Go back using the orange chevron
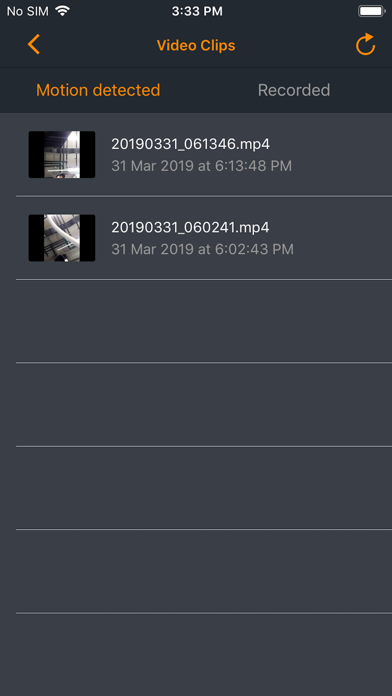This screenshot has height=696, width=392. point(34,45)
